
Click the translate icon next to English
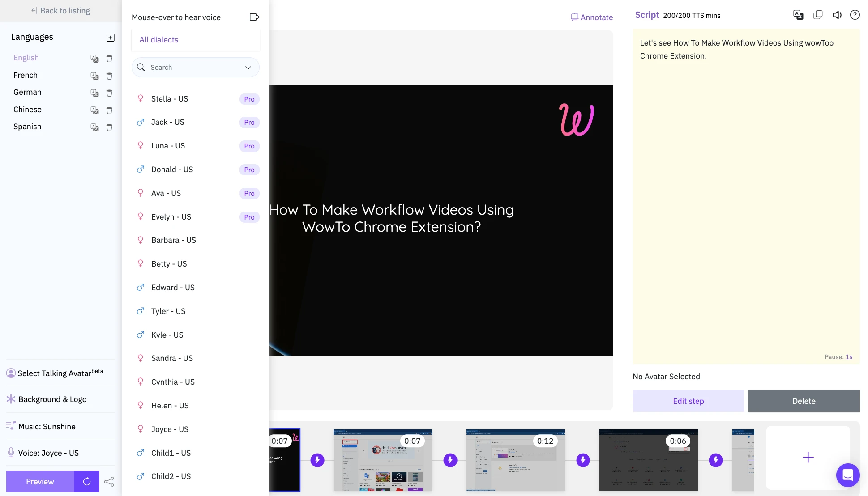94,59
